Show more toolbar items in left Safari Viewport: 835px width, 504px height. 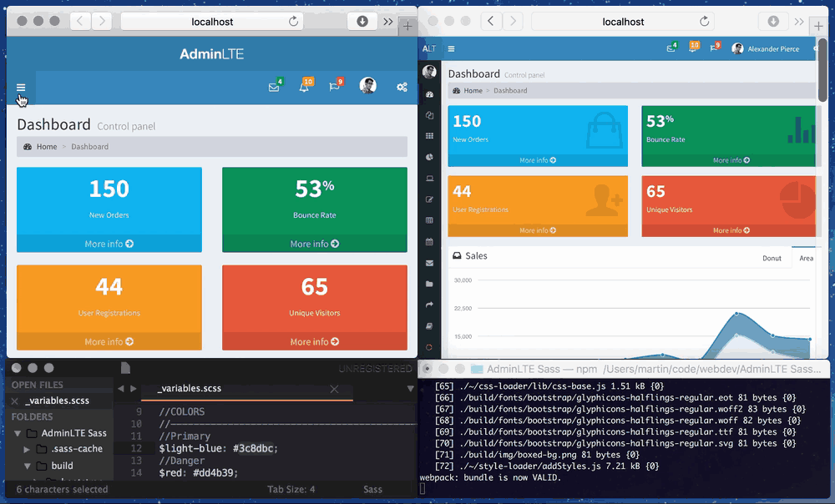click(388, 22)
